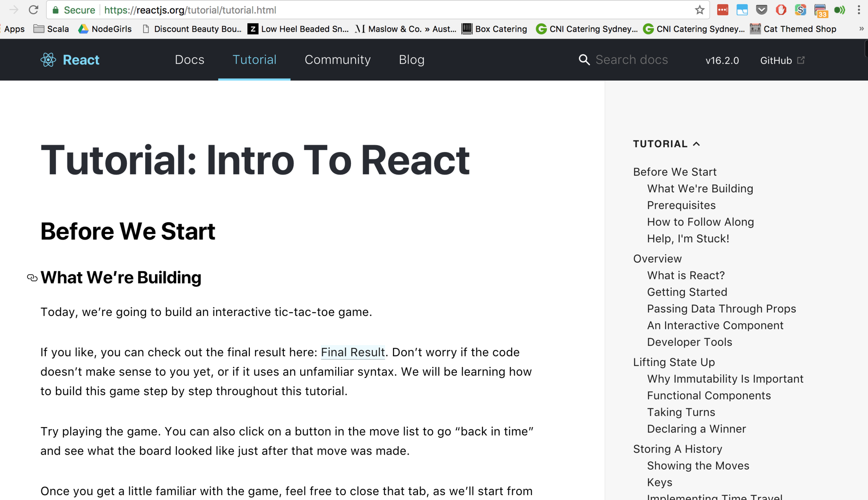Click the LastPass extension icon

coord(722,10)
